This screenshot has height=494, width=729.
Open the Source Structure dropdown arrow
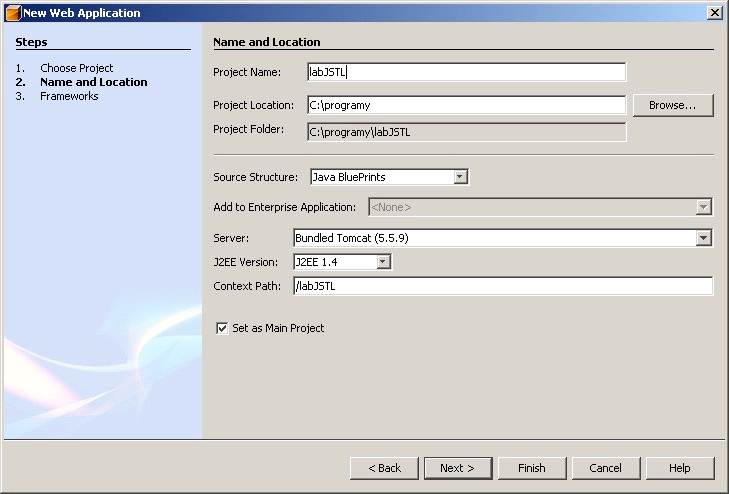tap(460, 177)
